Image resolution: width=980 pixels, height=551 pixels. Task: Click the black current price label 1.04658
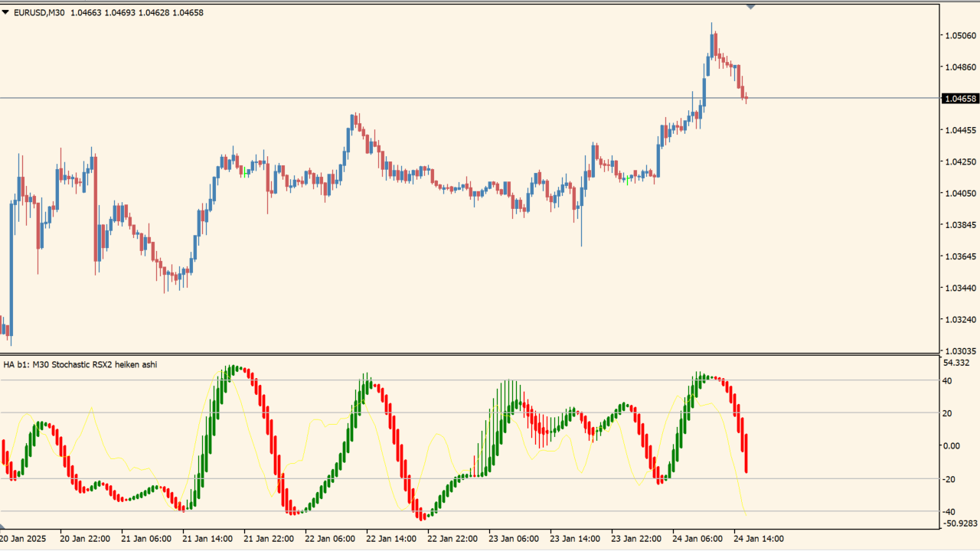[960, 99]
